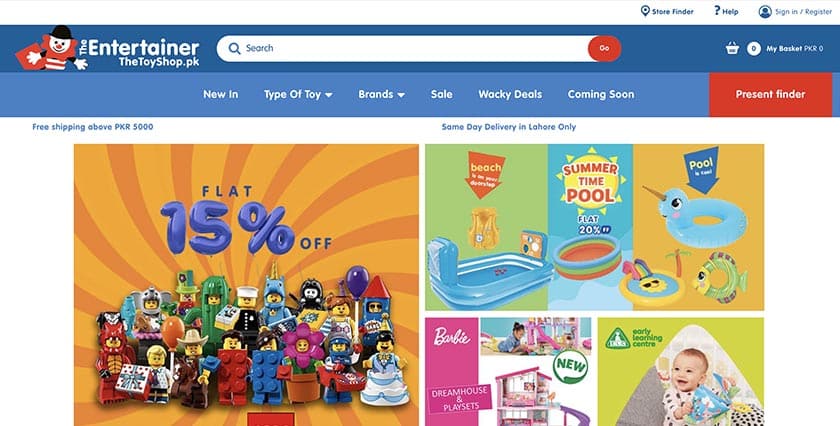This screenshot has width=840, height=426.
Task: Click the shopping basket icon
Action: tap(732, 49)
